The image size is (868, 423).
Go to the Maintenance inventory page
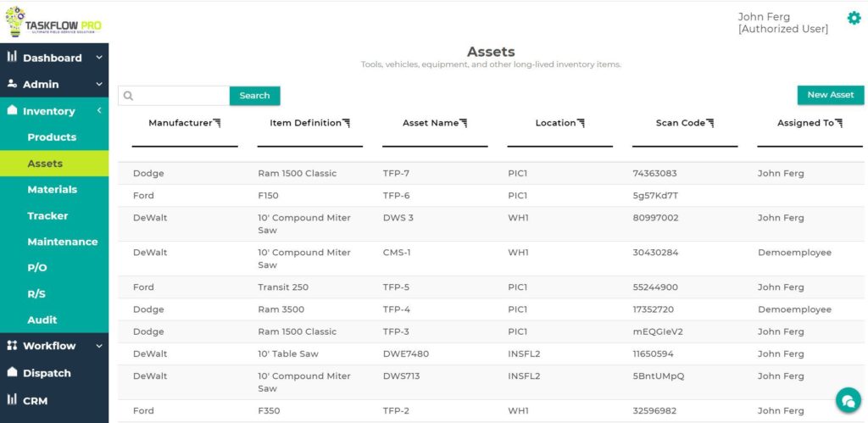62,242
